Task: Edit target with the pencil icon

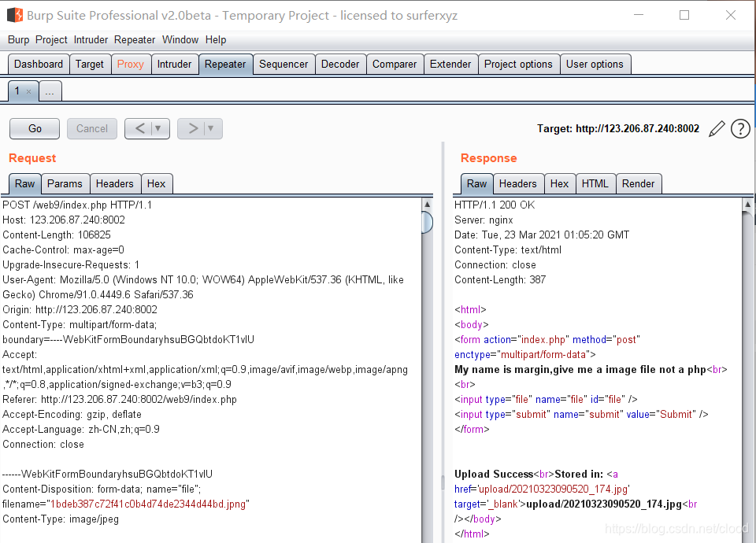Action: pyautogui.click(x=717, y=128)
